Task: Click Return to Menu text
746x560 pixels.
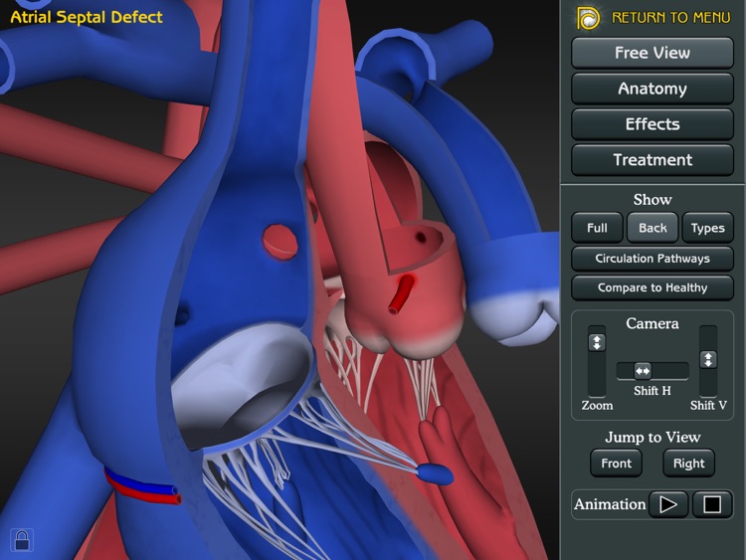Action: [670, 18]
